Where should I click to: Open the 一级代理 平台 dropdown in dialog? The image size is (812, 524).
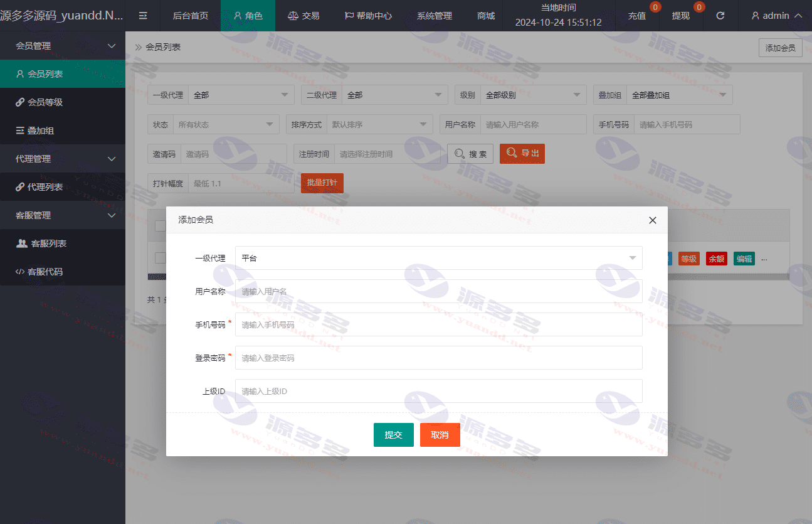tap(438, 258)
